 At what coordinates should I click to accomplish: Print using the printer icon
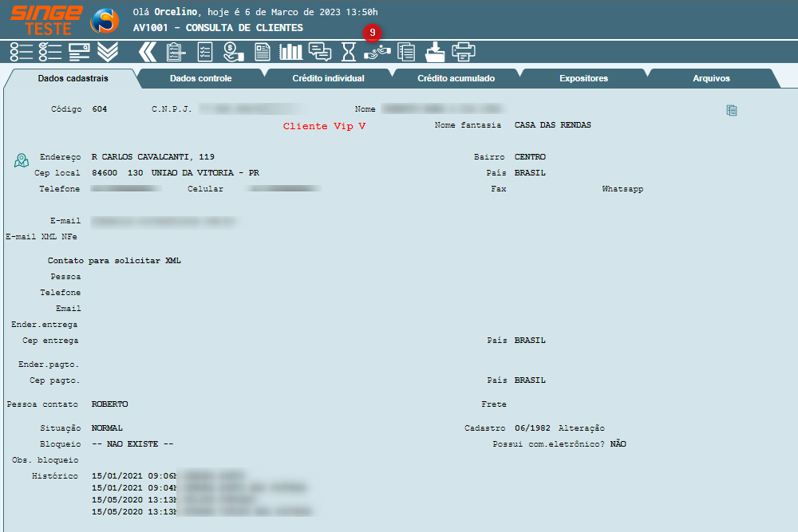point(464,53)
